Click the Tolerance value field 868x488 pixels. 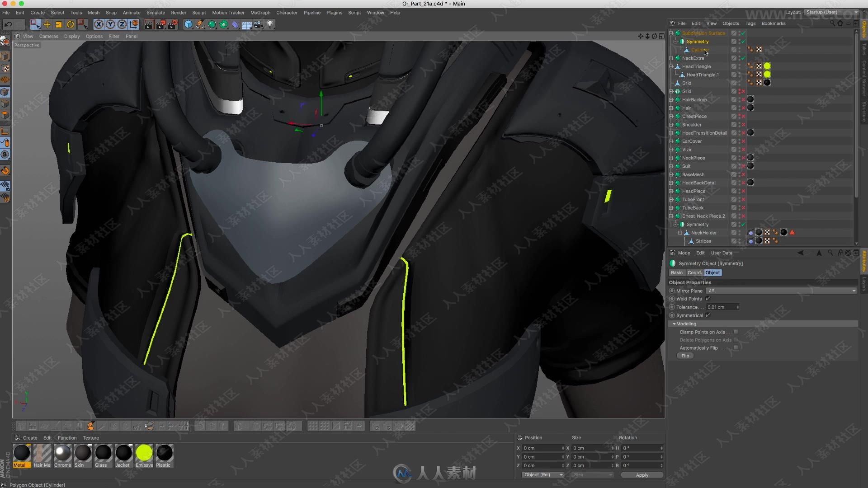click(x=722, y=307)
